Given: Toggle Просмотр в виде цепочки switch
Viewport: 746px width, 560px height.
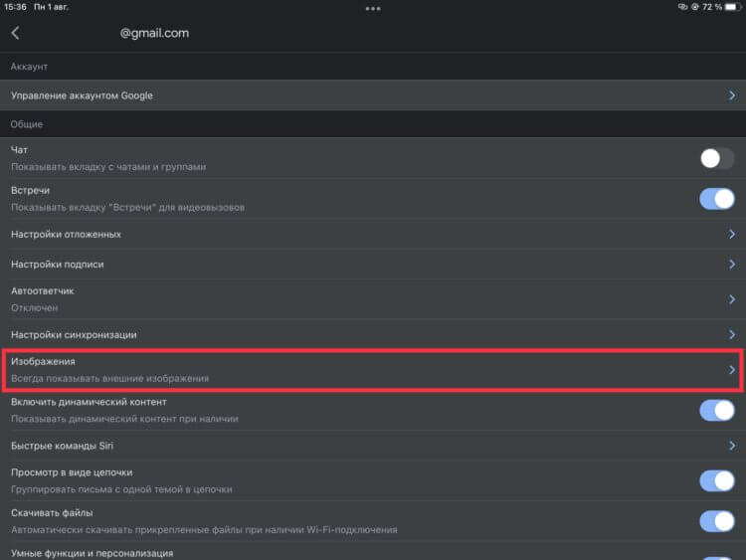Looking at the screenshot, I should (717, 481).
